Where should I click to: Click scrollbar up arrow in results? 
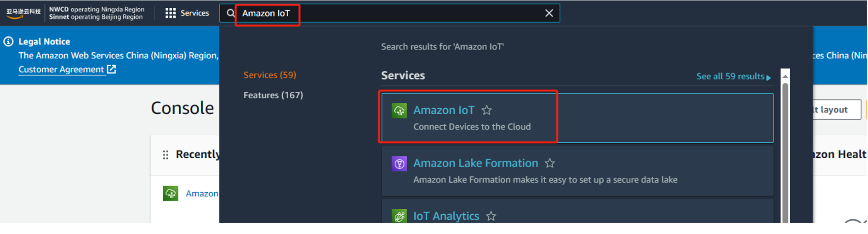pos(785,76)
